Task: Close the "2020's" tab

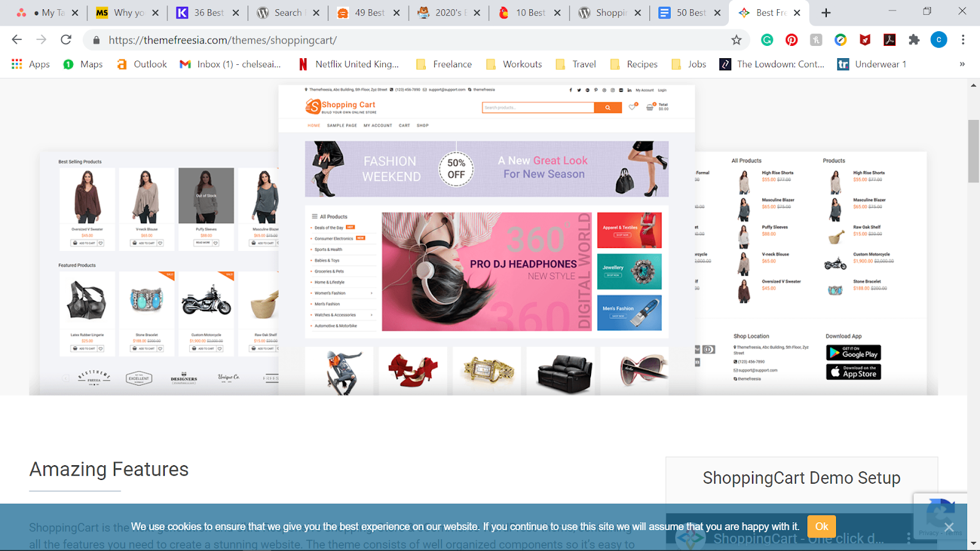Action: point(477,13)
